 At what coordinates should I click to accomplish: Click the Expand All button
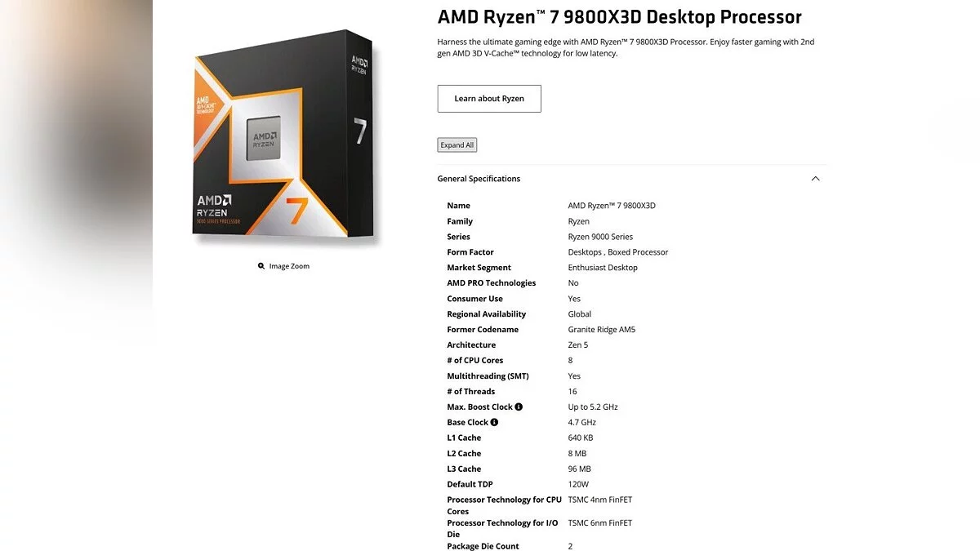(x=457, y=145)
